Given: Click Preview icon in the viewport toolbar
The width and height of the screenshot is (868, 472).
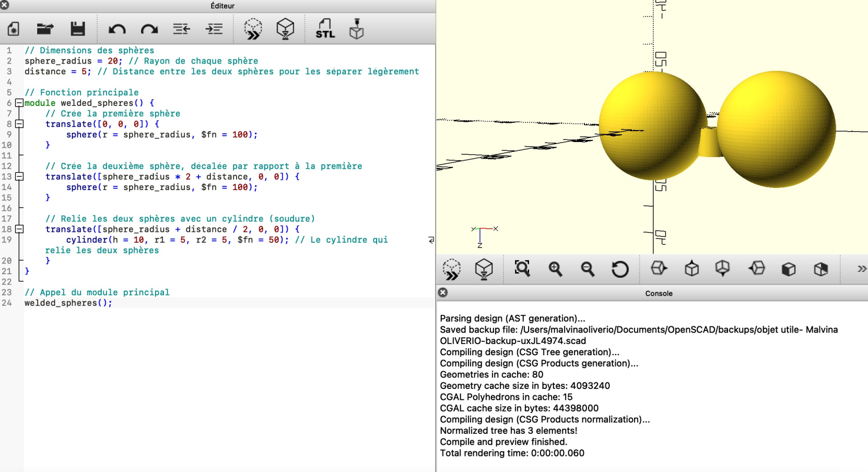Looking at the screenshot, I should pyautogui.click(x=452, y=270).
